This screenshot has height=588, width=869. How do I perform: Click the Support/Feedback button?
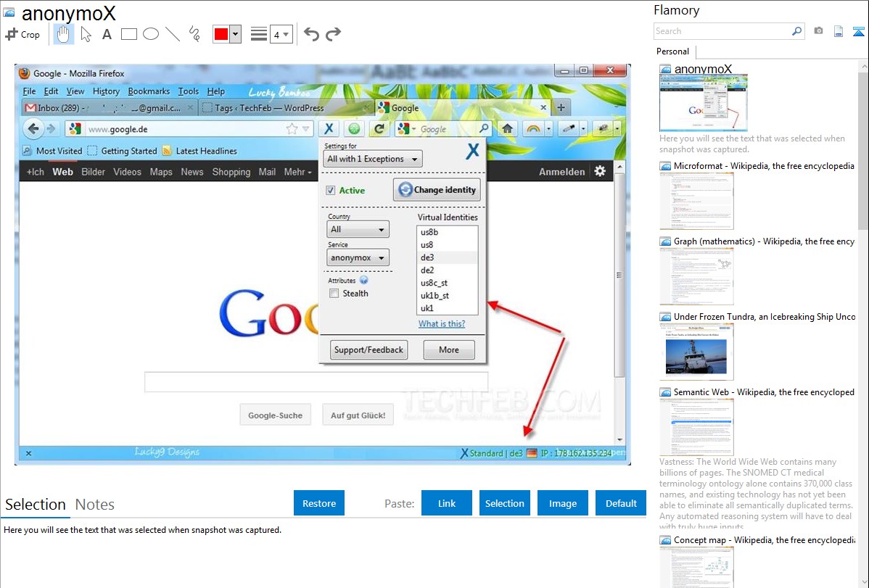(368, 349)
